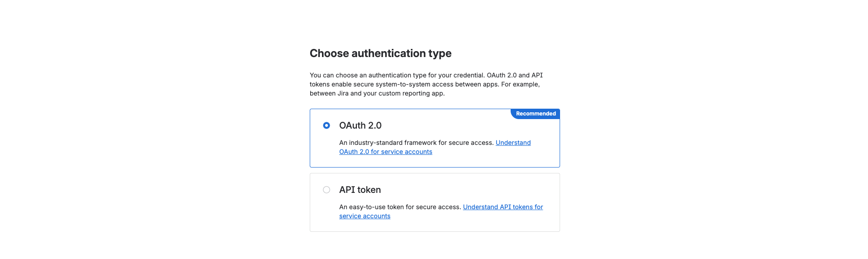Select the API token radio button
This screenshot has width=868, height=259.
coord(327,190)
